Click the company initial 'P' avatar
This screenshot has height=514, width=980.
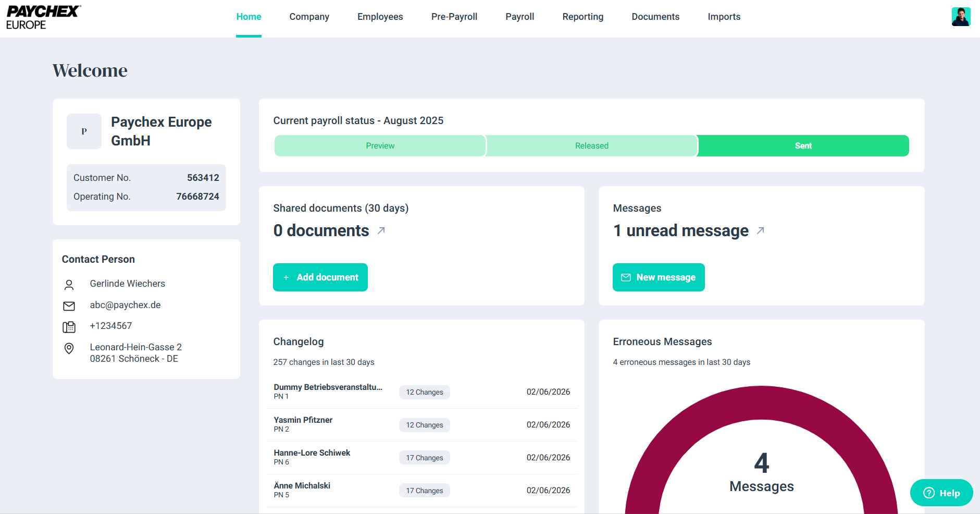coord(84,131)
